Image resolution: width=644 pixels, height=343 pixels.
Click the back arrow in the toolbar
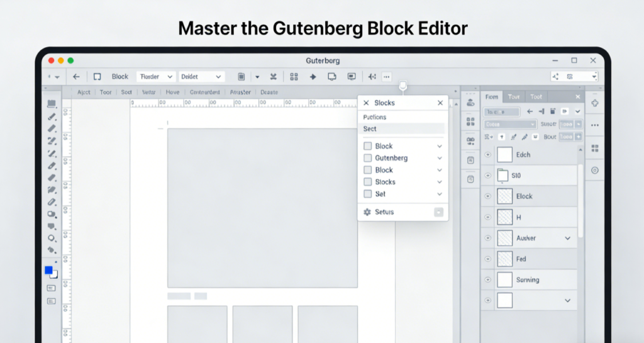click(76, 77)
